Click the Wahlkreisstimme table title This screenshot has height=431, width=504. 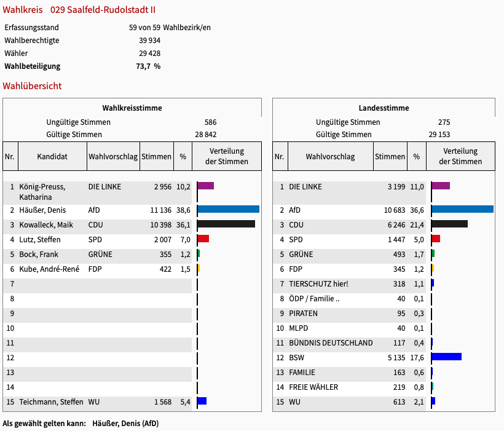(132, 108)
